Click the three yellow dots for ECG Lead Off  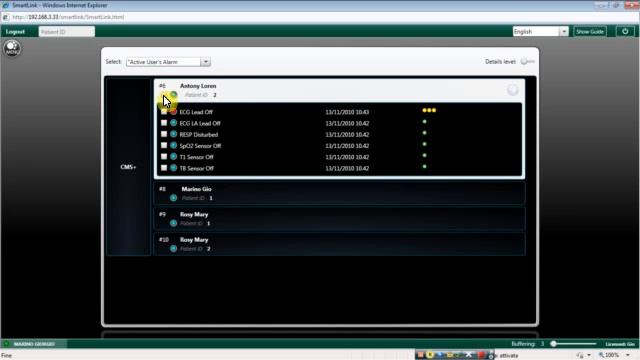(429, 110)
